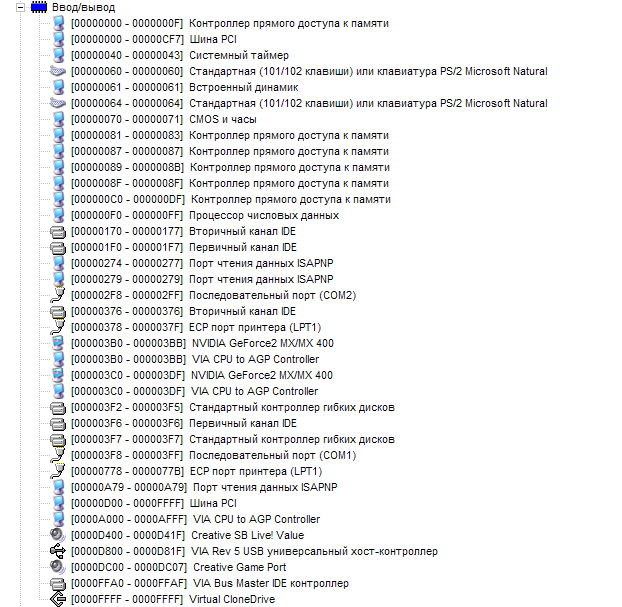The image size is (622, 607).
Task: Select keyboard entry at 00000060 - 00000060
Action: coord(309,71)
